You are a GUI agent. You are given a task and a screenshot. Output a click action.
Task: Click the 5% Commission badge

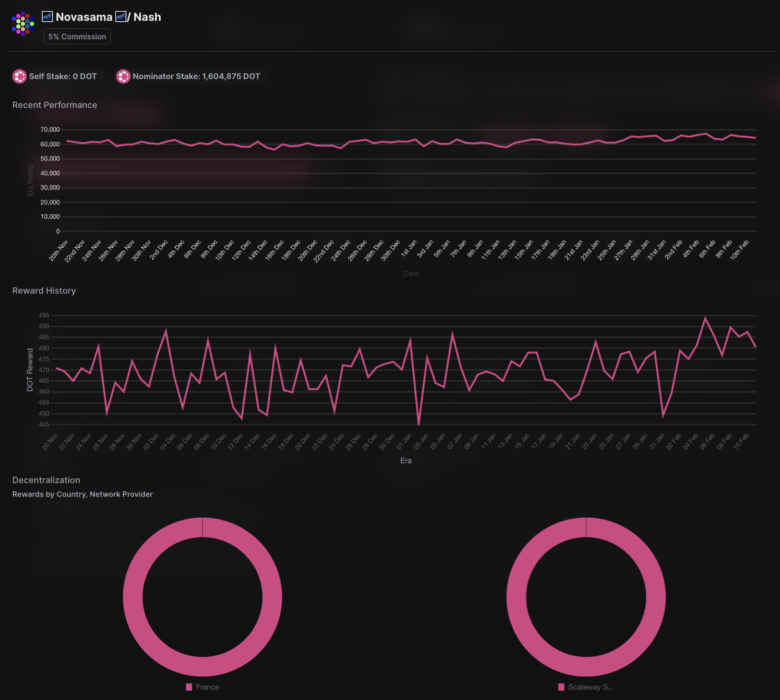coord(77,36)
